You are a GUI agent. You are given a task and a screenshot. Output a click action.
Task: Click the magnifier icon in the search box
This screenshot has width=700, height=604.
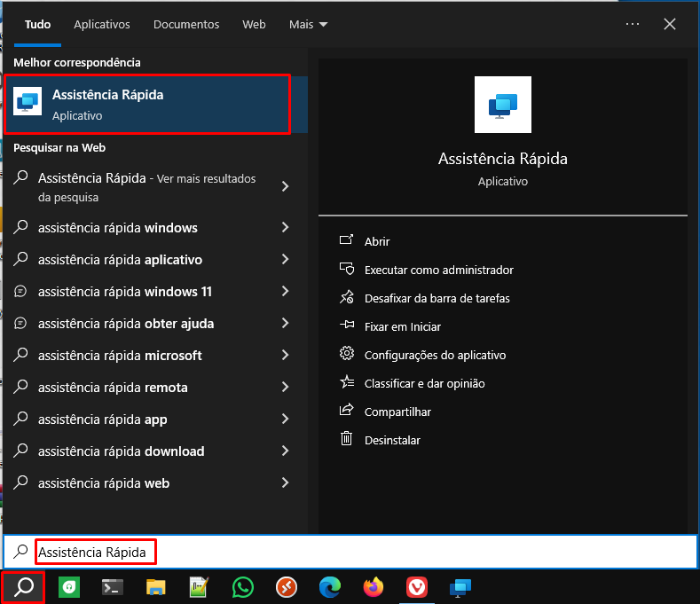(x=20, y=552)
